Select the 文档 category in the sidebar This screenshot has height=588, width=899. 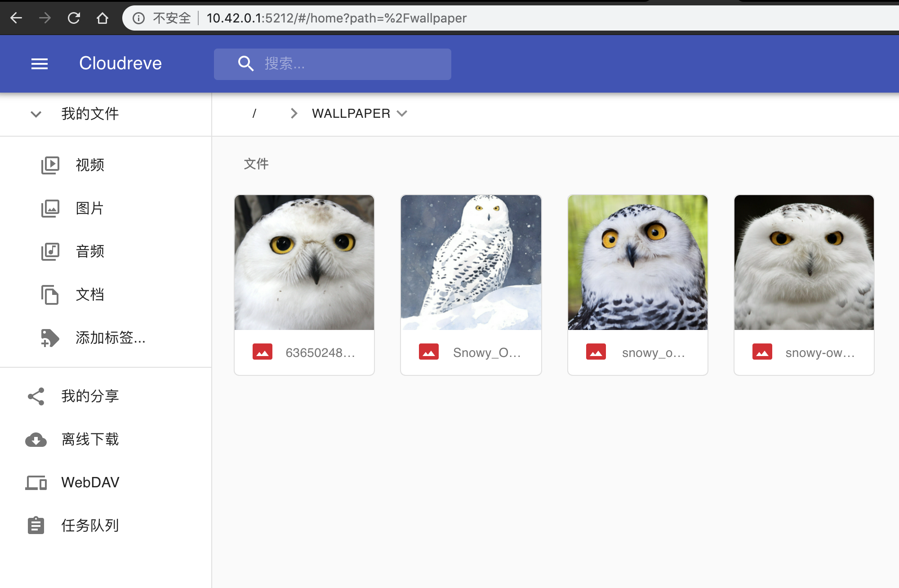(89, 294)
